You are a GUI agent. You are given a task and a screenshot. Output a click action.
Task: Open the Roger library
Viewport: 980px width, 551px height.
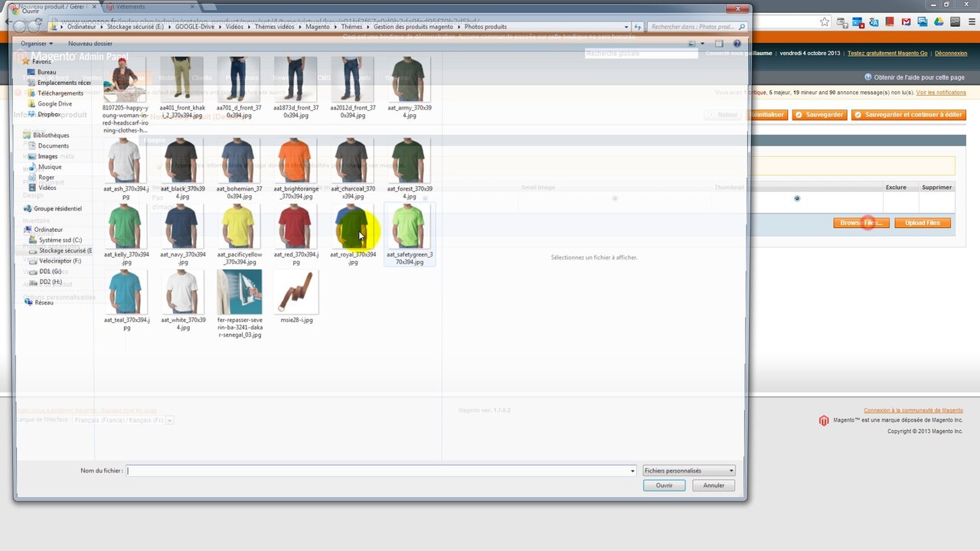coord(41,178)
